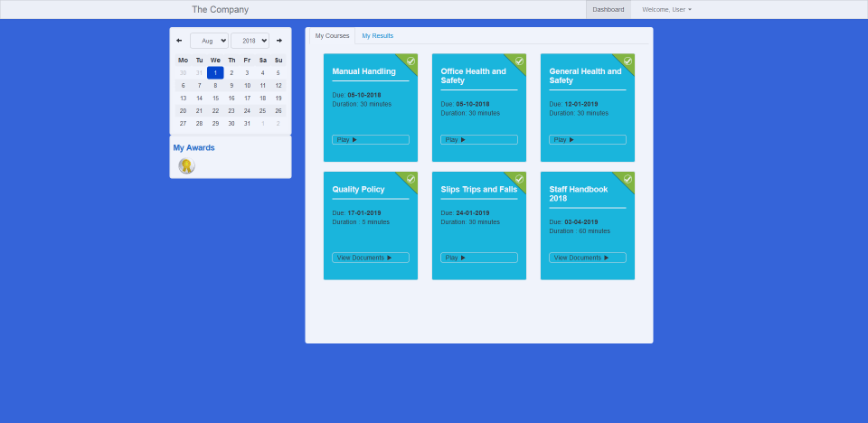Click due date 03-04-2019
Screen dimensions: 868x423
click(x=581, y=222)
